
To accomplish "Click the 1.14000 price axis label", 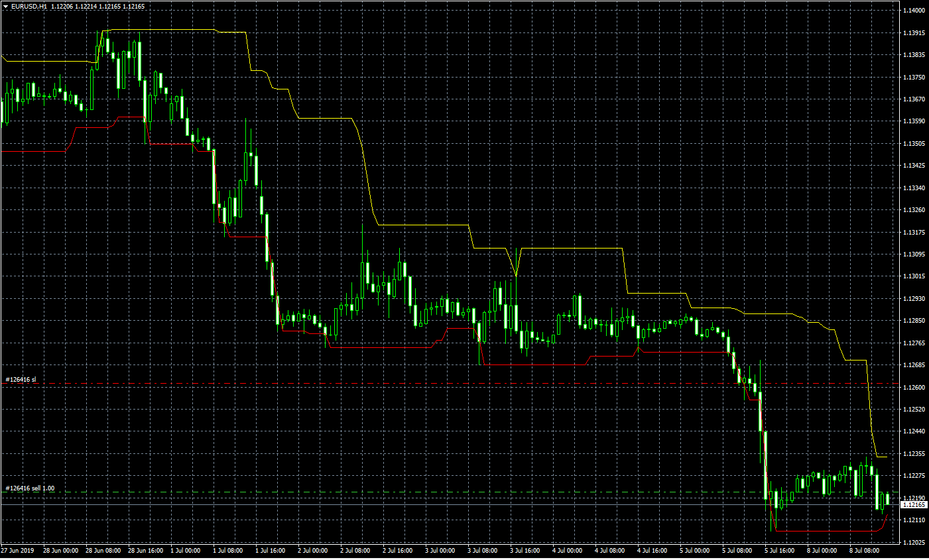I will [914, 11].
